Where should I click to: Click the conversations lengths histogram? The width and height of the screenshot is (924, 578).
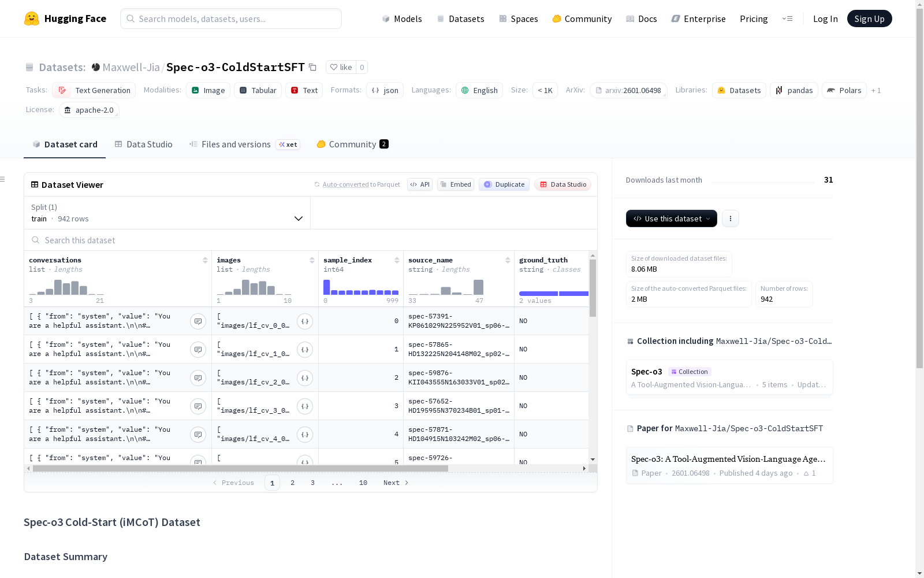pyautogui.click(x=66, y=287)
